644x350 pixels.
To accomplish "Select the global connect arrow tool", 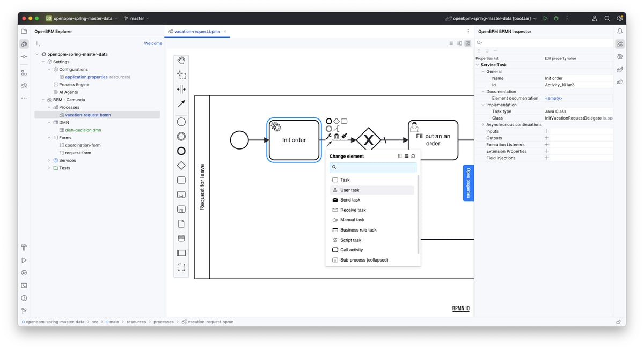I will tap(181, 104).
